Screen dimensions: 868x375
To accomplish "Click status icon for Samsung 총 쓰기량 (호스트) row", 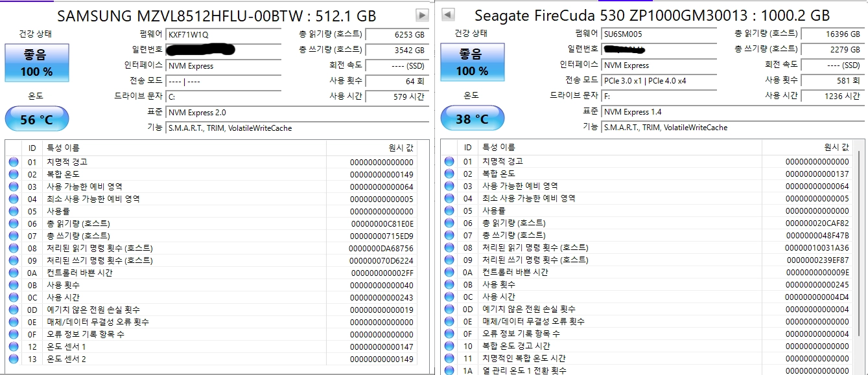I will coord(14,236).
